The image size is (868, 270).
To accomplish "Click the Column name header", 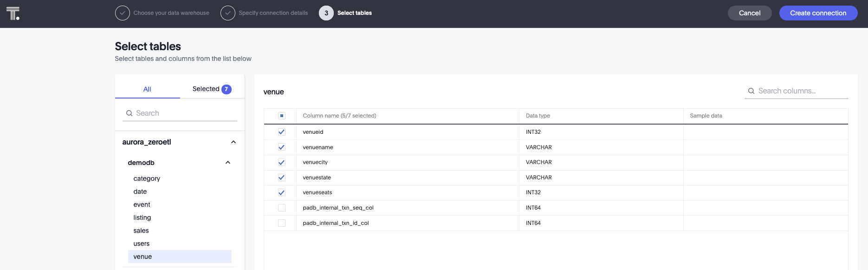I will point(339,116).
